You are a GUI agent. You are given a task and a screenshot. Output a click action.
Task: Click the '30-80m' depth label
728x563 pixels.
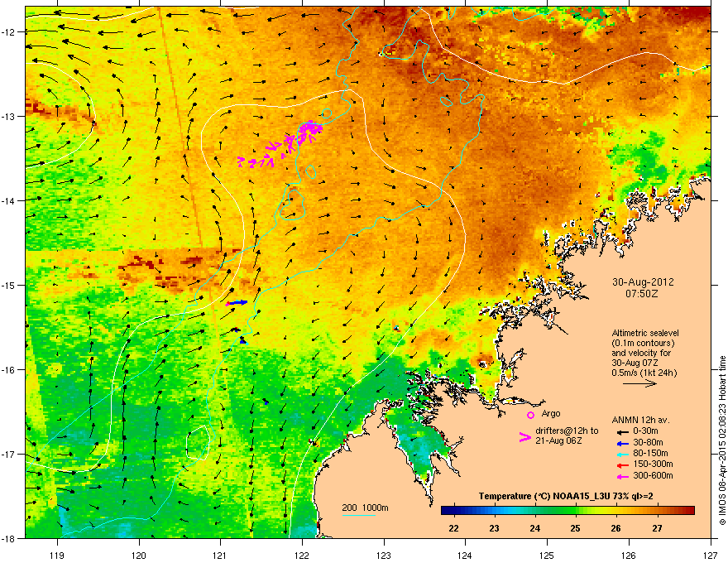click(648, 442)
